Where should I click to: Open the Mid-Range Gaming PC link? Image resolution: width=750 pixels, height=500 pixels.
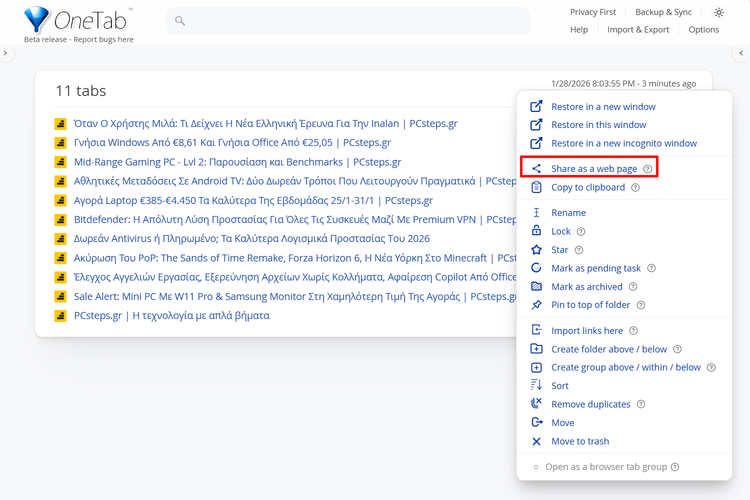click(237, 162)
